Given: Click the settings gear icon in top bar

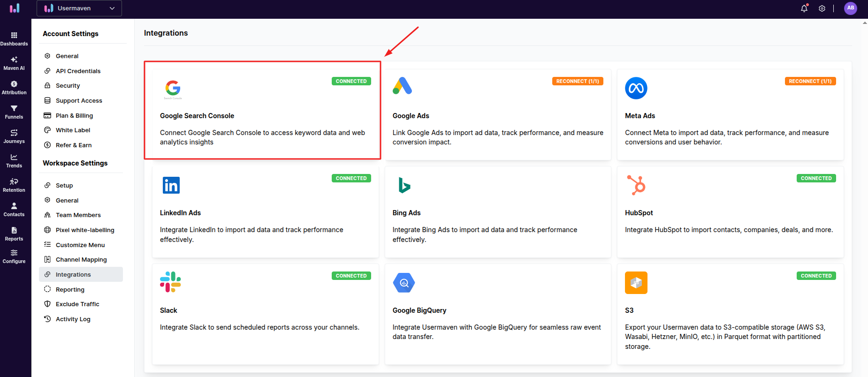Looking at the screenshot, I should 822,8.
